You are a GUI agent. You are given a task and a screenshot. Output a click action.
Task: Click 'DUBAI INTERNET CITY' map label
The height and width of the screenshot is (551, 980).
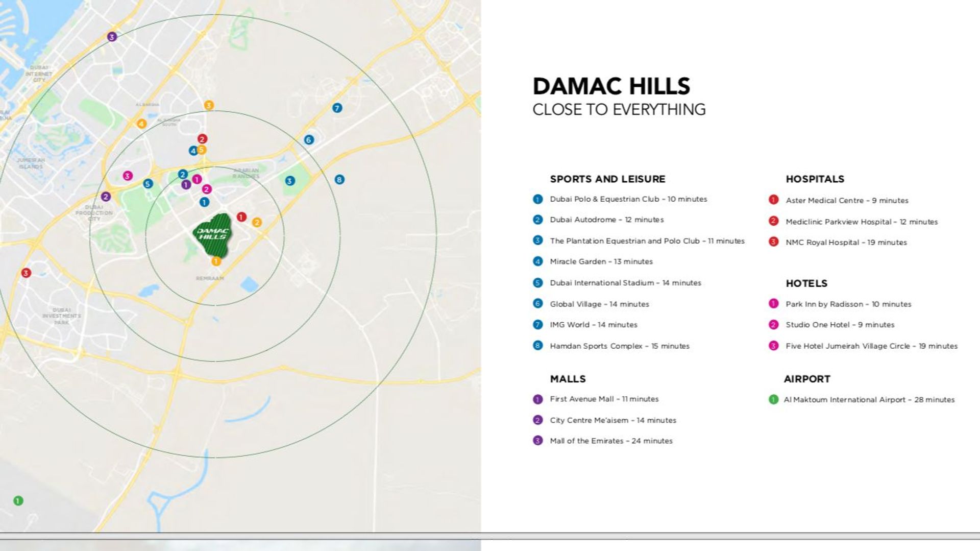click(39, 74)
